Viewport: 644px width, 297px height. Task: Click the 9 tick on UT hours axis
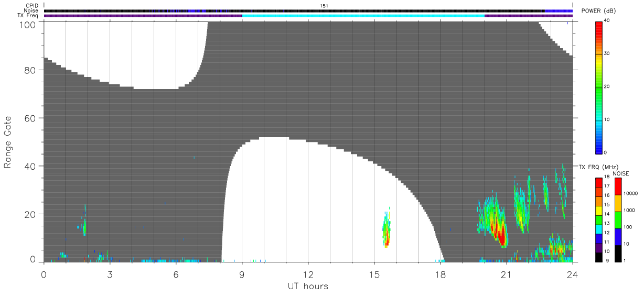tap(242, 274)
